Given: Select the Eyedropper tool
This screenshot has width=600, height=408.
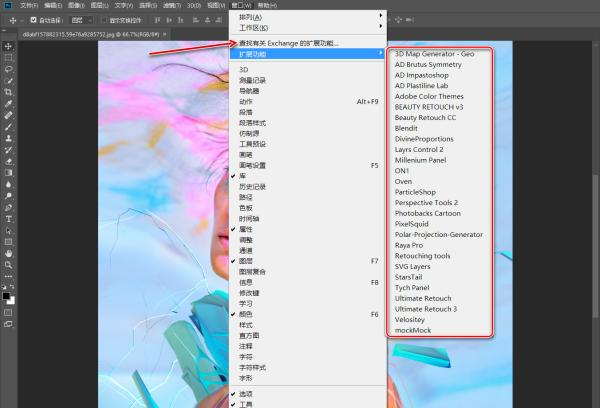Looking at the screenshot, I should click(9, 103).
